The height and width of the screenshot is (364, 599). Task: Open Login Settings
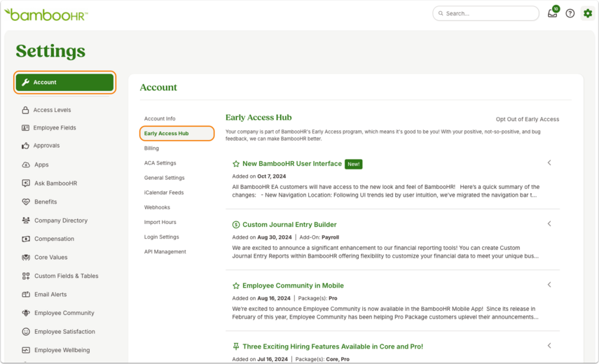[x=162, y=237]
